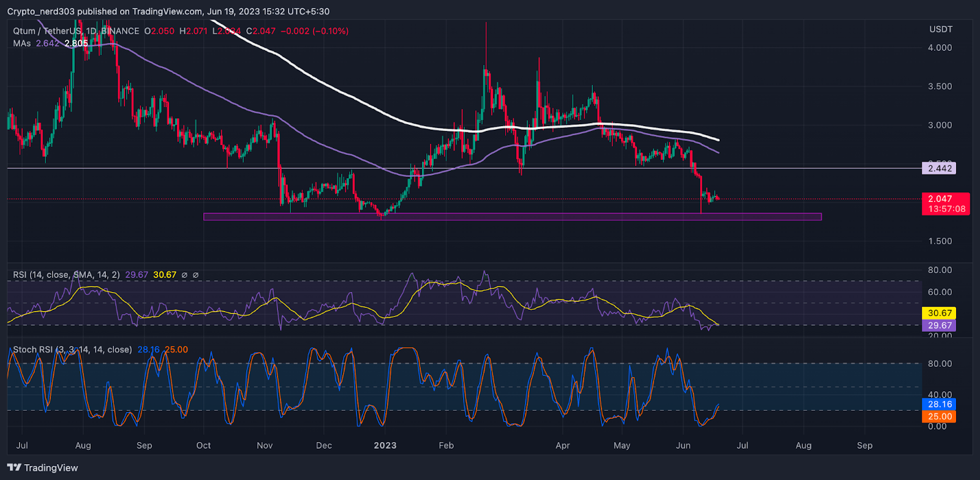Click the Stoch RSI indicator legend title
The width and height of the screenshot is (980, 480).
tap(72, 350)
